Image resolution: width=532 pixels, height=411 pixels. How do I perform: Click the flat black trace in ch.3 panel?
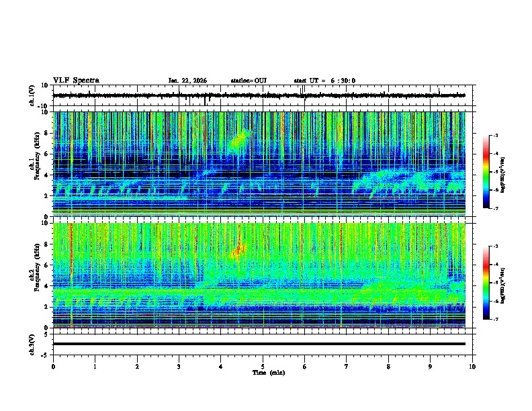[259, 344]
